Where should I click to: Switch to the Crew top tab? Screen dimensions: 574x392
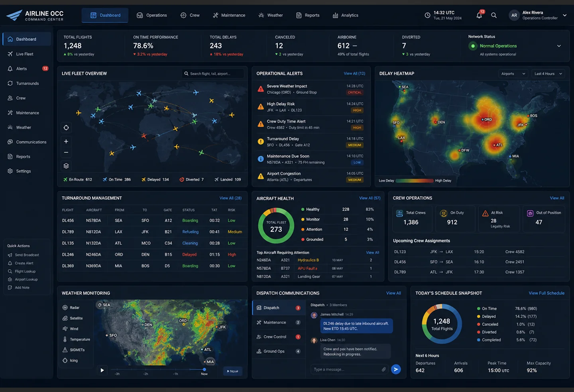(x=190, y=15)
